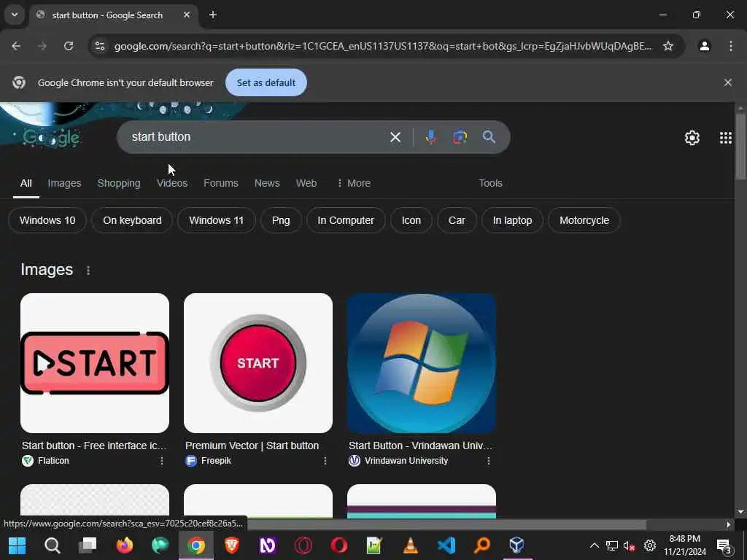Image resolution: width=747 pixels, height=560 pixels.
Task: Open the Windows Start menu
Action: pyautogui.click(x=18, y=545)
